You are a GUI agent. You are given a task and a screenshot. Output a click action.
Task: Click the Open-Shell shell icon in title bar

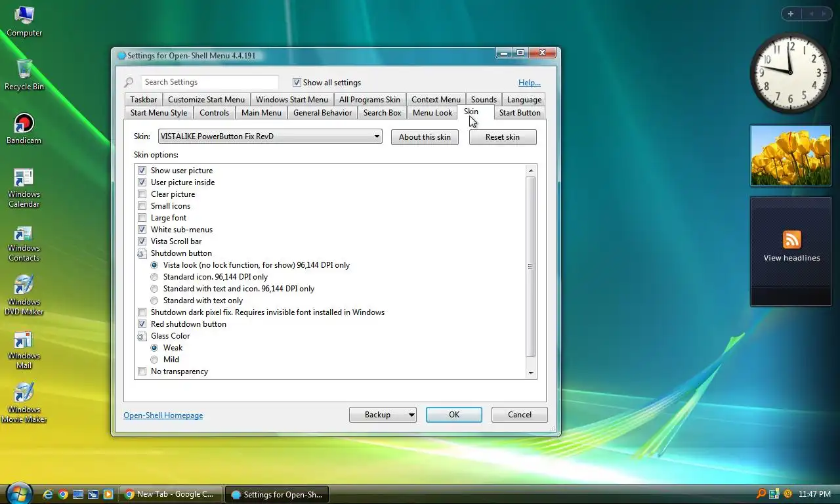[x=121, y=56]
